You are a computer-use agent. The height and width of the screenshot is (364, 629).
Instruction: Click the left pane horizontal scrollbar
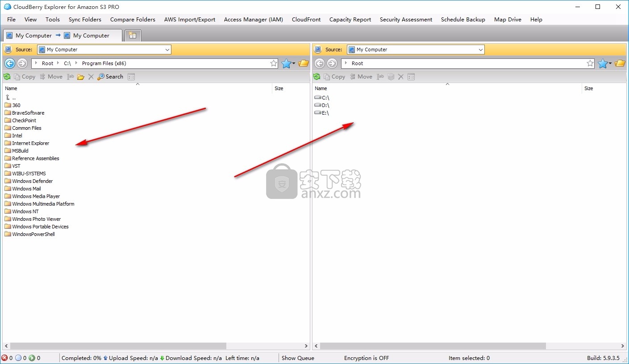[x=118, y=346]
